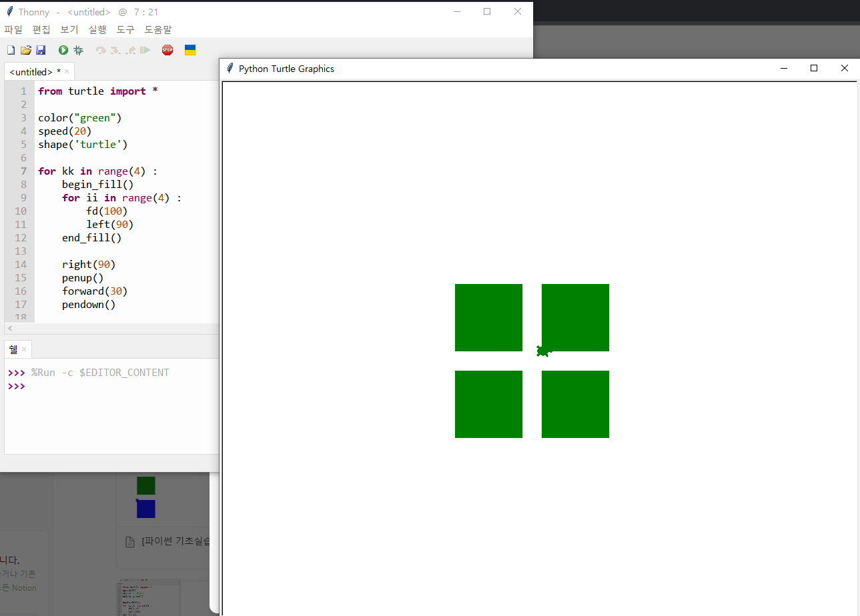Click the bottom-left green square in turtle canvas
860x616 pixels.
[x=488, y=404]
